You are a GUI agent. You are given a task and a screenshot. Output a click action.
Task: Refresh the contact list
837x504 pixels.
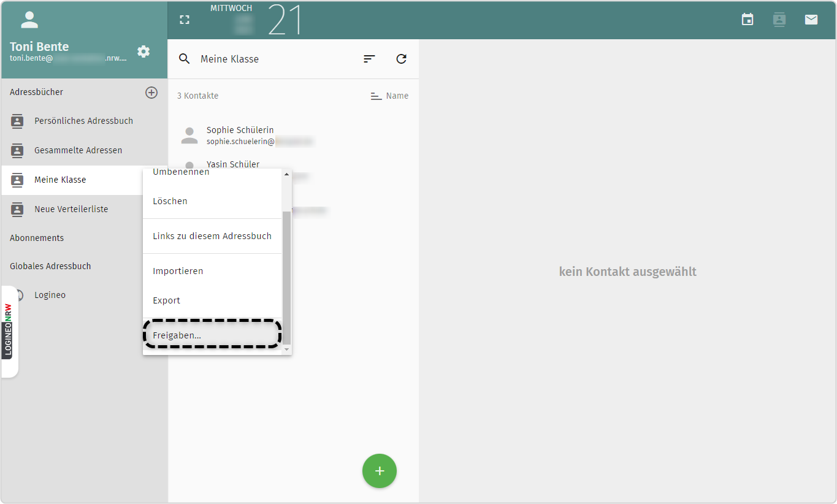point(402,59)
